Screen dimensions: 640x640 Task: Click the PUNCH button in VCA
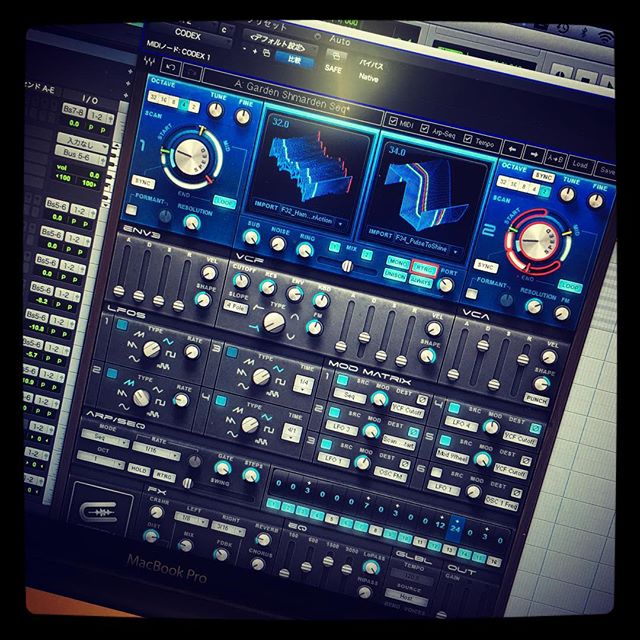pyautogui.click(x=537, y=400)
